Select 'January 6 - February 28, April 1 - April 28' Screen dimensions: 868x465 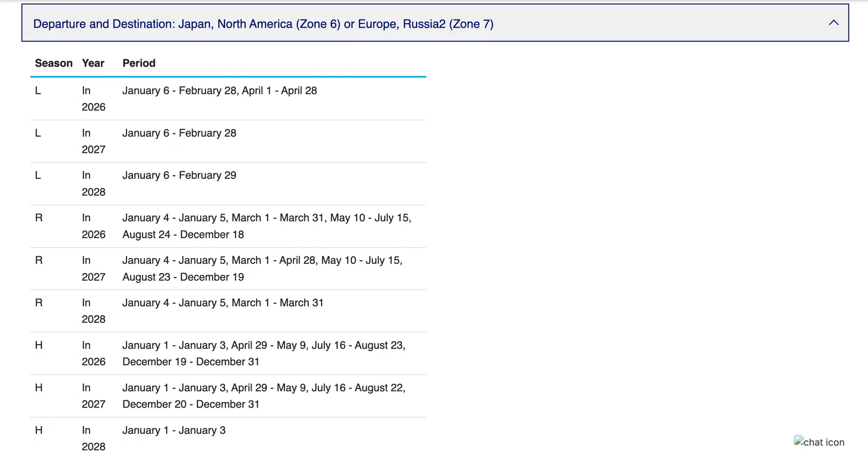[x=220, y=91]
